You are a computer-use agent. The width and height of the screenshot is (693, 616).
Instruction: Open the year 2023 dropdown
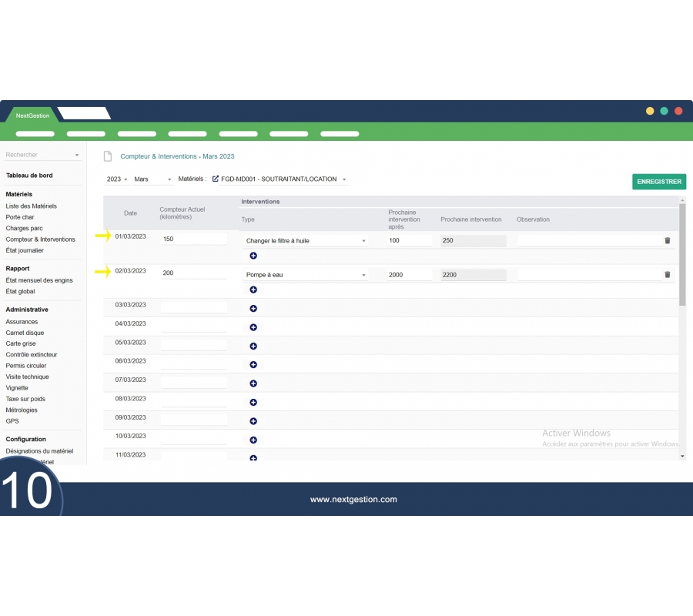pyautogui.click(x=117, y=179)
